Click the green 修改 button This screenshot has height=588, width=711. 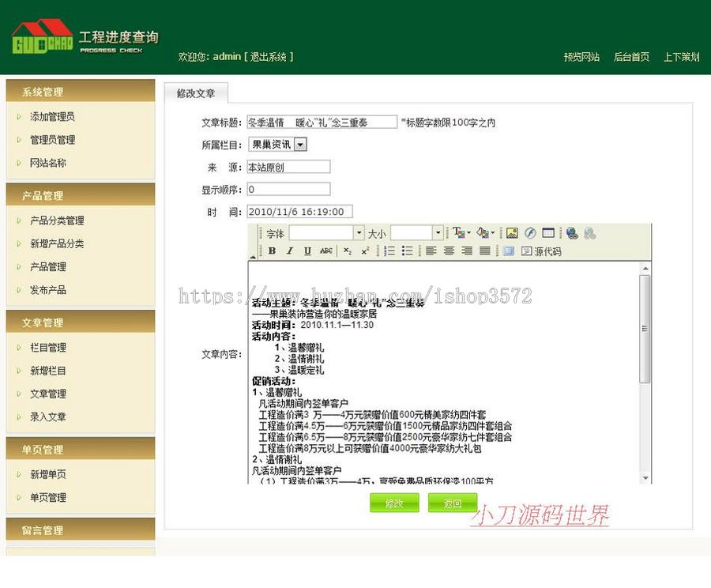click(394, 503)
